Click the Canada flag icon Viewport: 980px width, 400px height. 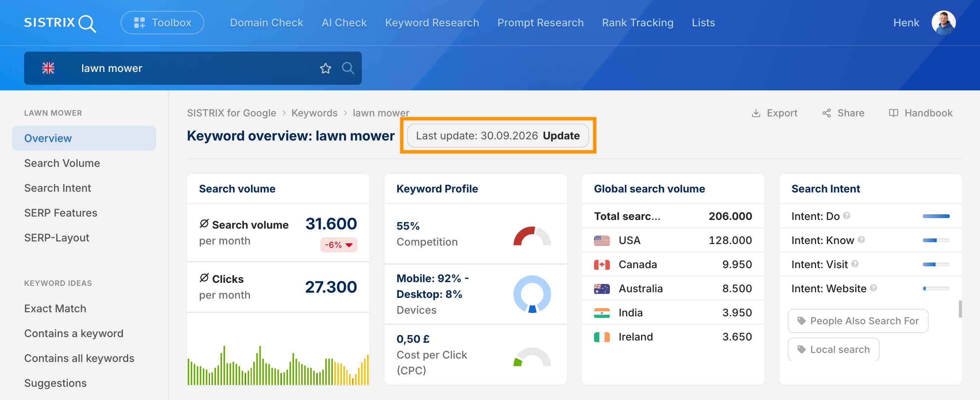[602, 264]
